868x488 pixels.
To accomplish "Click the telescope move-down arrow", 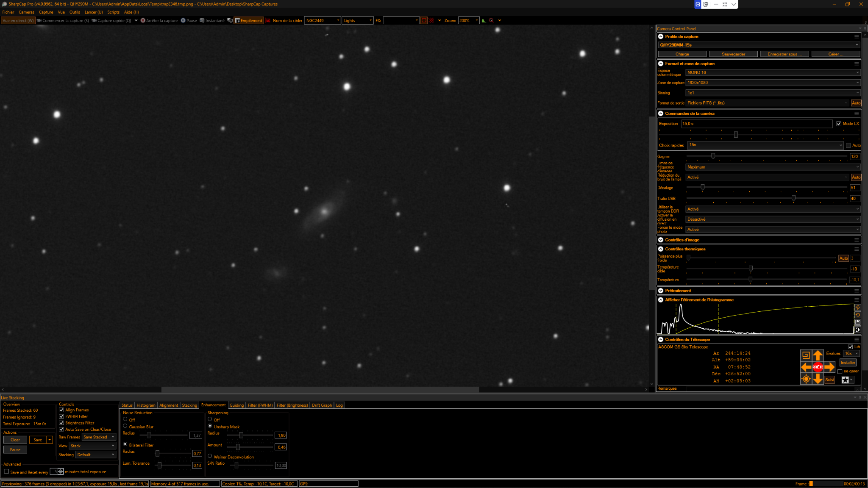I will 818,379.
